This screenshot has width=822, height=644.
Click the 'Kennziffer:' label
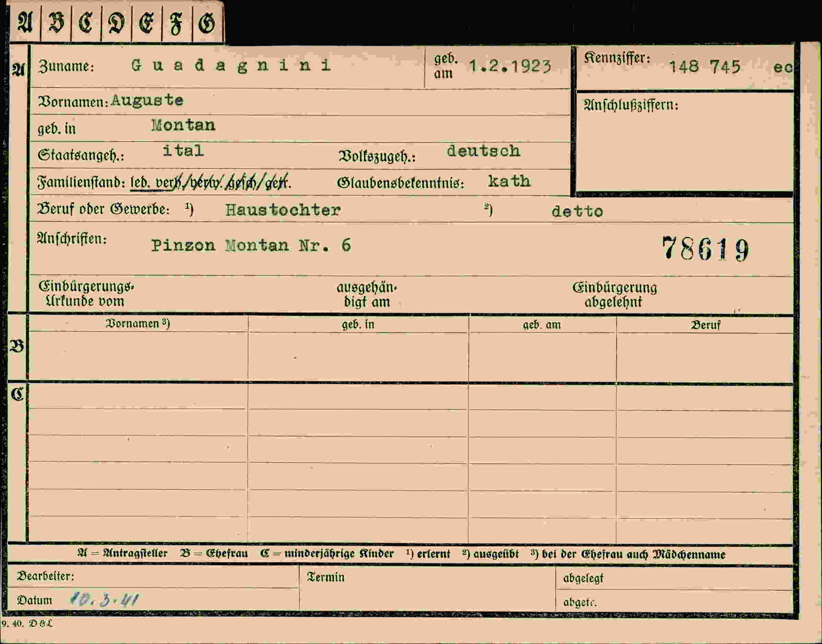pos(617,58)
